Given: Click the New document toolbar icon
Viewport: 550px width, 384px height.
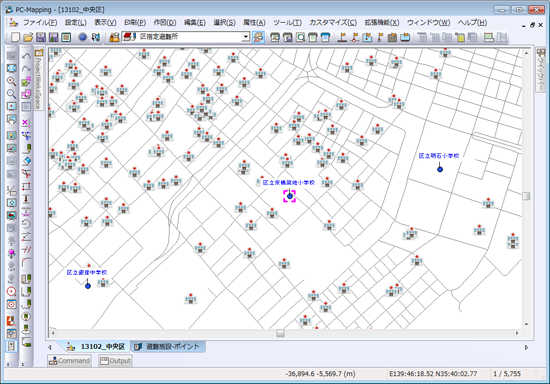Looking at the screenshot, I should [x=15, y=37].
